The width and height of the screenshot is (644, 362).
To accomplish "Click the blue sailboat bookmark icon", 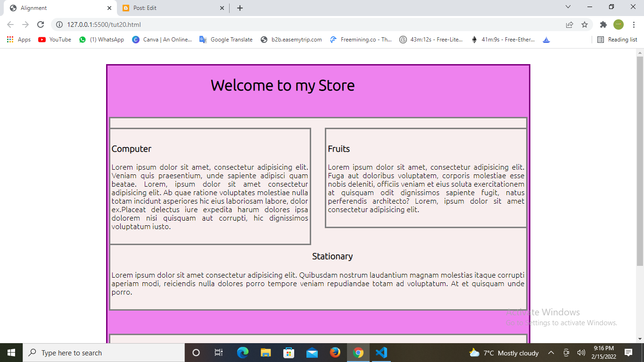I will [546, 40].
